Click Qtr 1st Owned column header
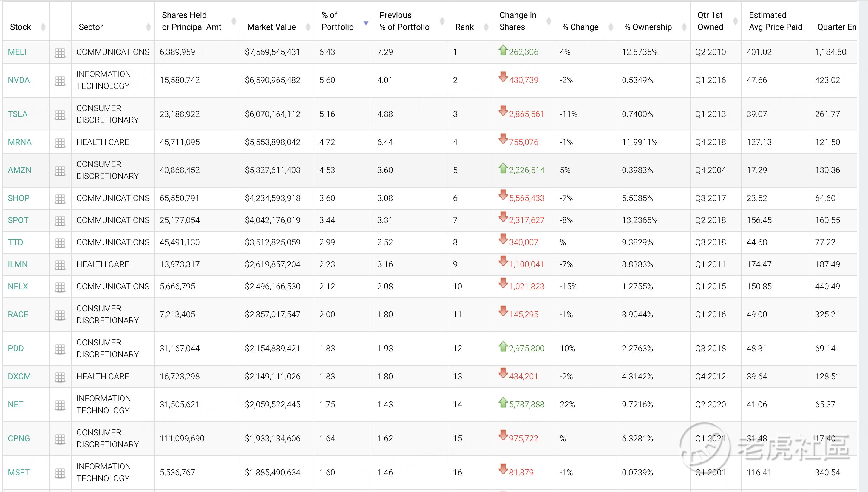Viewport: 868px width, 492px height. click(710, 21)
